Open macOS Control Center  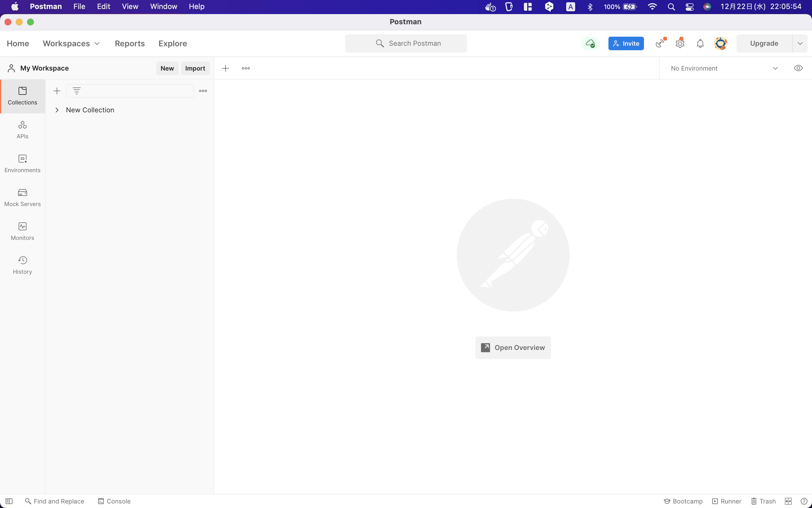pyautogui.click(x=690, y=7)
